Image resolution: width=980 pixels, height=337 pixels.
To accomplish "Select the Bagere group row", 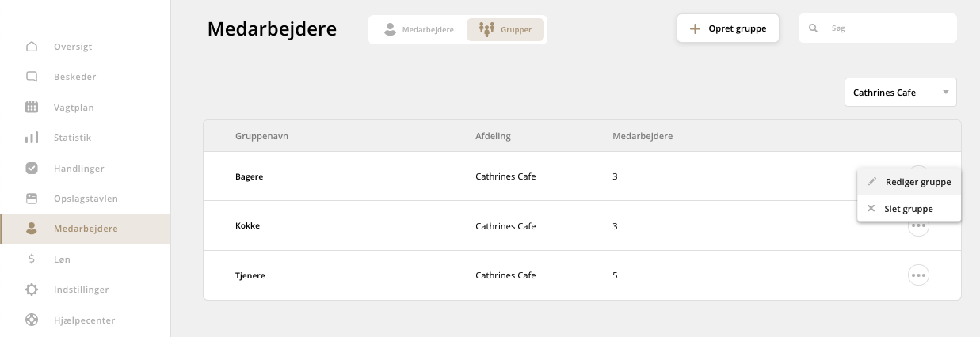I will [250, 176].
